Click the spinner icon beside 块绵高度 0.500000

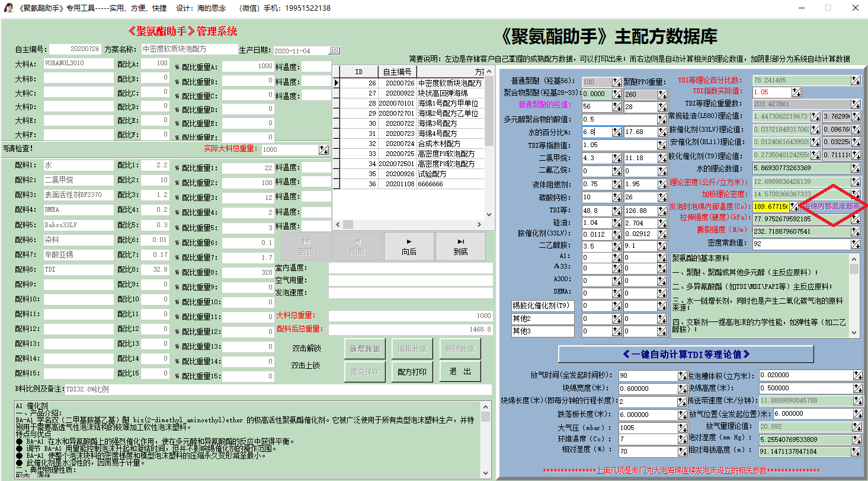[858, 388]
